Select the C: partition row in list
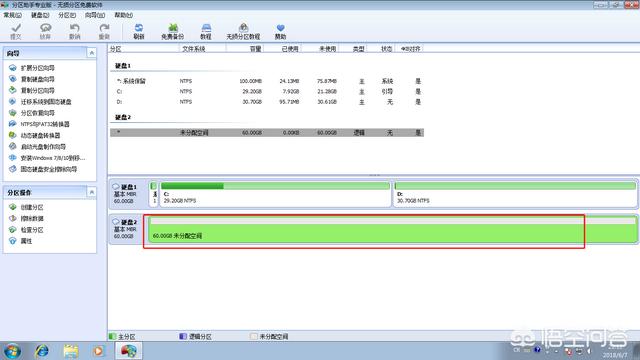Image resolution: width=640 pixels, height=360 pixels. click(267, 91)
